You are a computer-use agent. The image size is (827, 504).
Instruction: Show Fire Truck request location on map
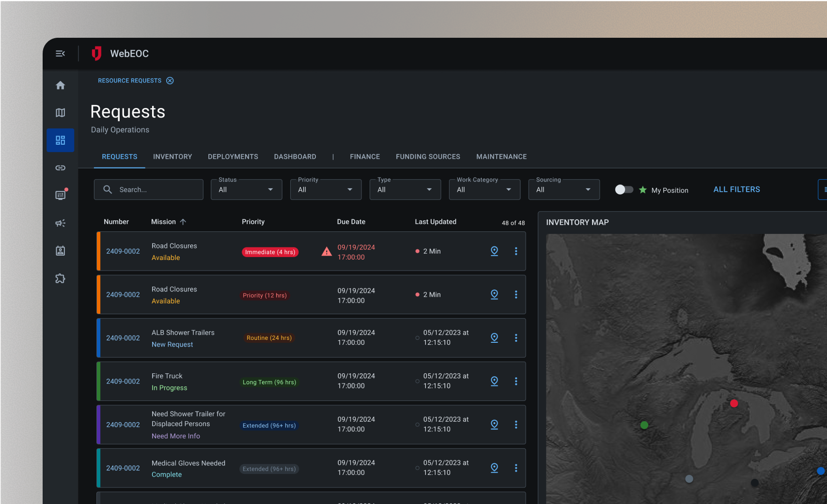(x=494, y=382)
